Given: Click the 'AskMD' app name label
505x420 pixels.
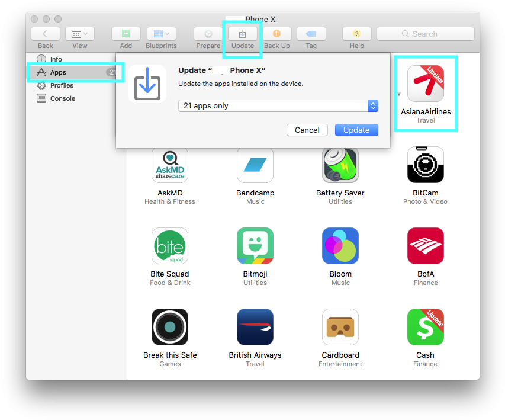Looking at the screenshot, I should tap(170, 193).
